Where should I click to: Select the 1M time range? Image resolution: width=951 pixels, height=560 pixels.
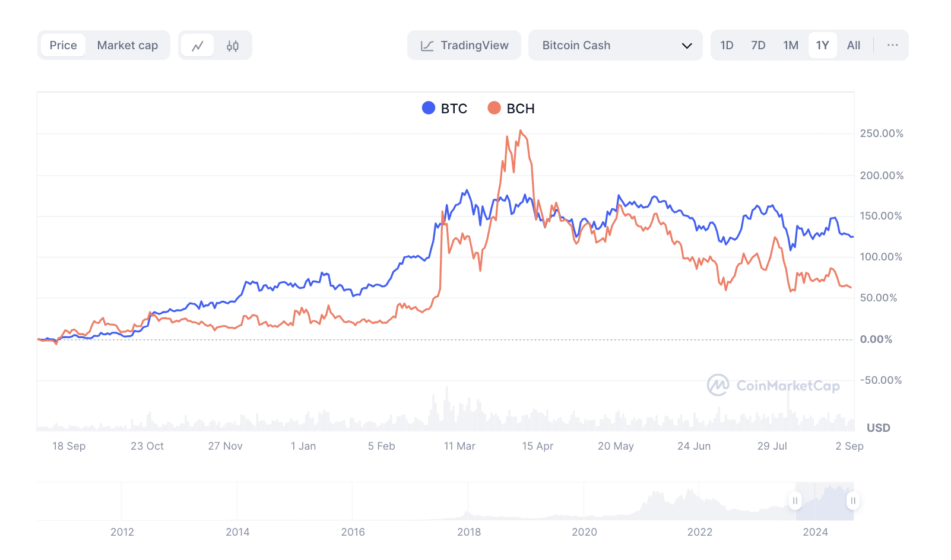point(791,46)
